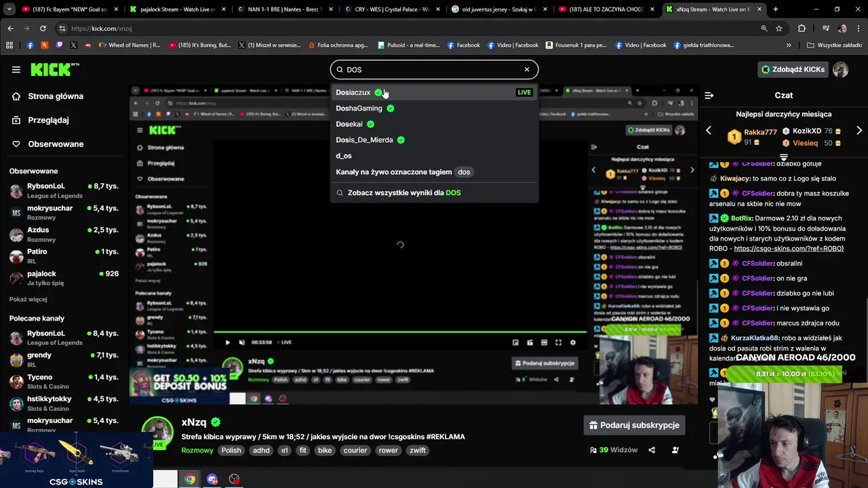Open Patiro channel in sidebar
The height and width of the screenshot is (488, 868).
pyautogui.click(x=64, y=256)
